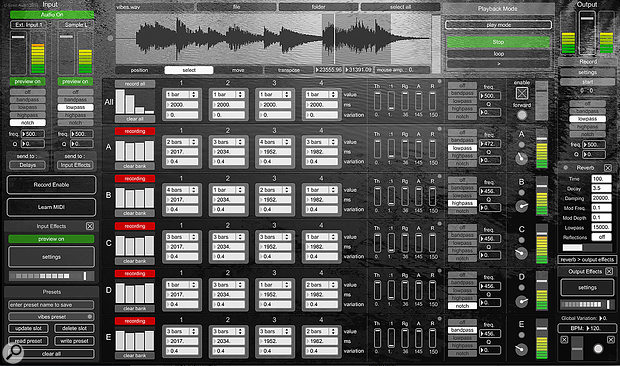Image resolution: width=620 pixels, height=366 pixels.
Task: Click the X box below BPM on left
Action: pyautogui.click(x=564, y=340)
